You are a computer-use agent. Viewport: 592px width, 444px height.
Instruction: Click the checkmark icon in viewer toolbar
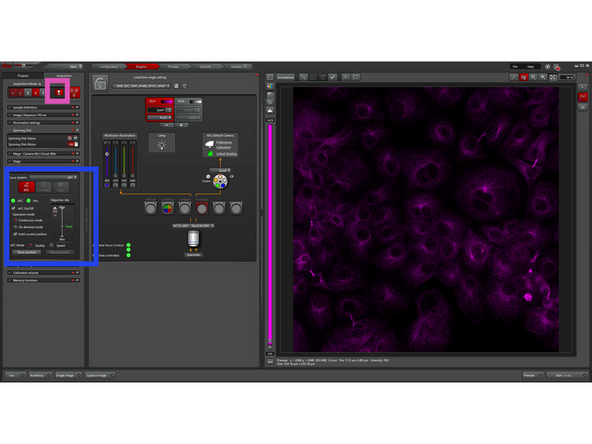point(333,77)
